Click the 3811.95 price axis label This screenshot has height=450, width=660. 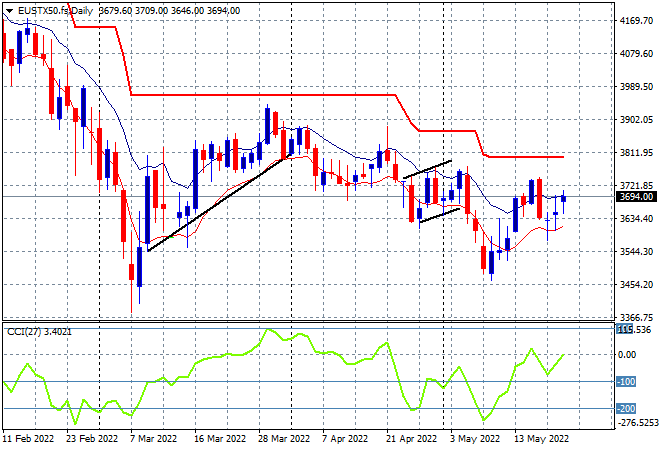point(636,152)
